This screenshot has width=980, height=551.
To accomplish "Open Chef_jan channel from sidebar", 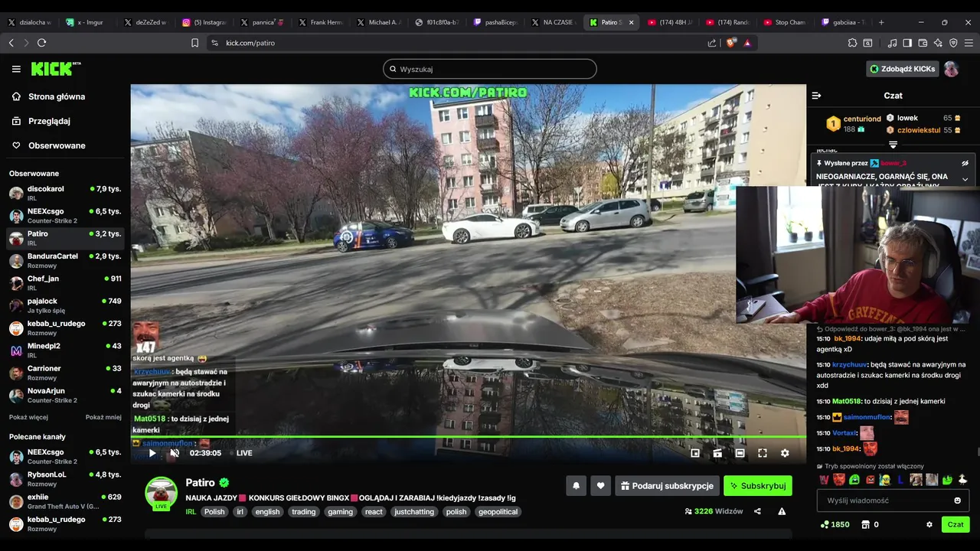I will (x=65, y=283).
